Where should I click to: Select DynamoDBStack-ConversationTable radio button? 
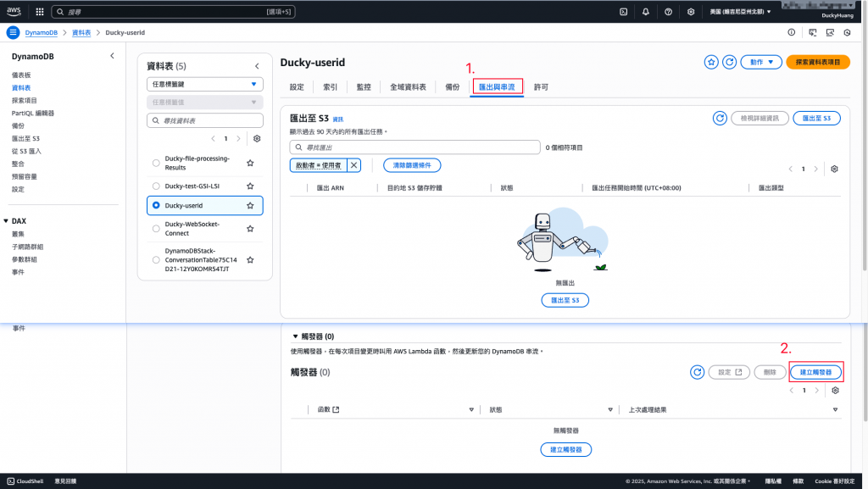click(156, 259)
